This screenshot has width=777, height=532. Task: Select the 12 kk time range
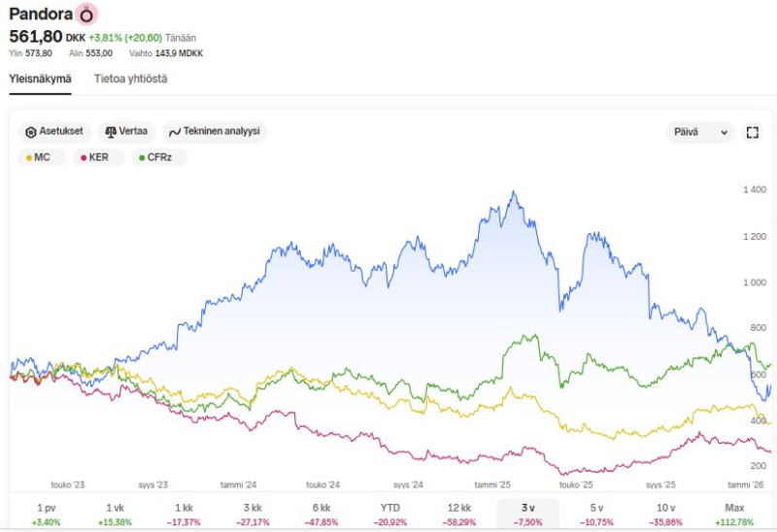[458, 515]
